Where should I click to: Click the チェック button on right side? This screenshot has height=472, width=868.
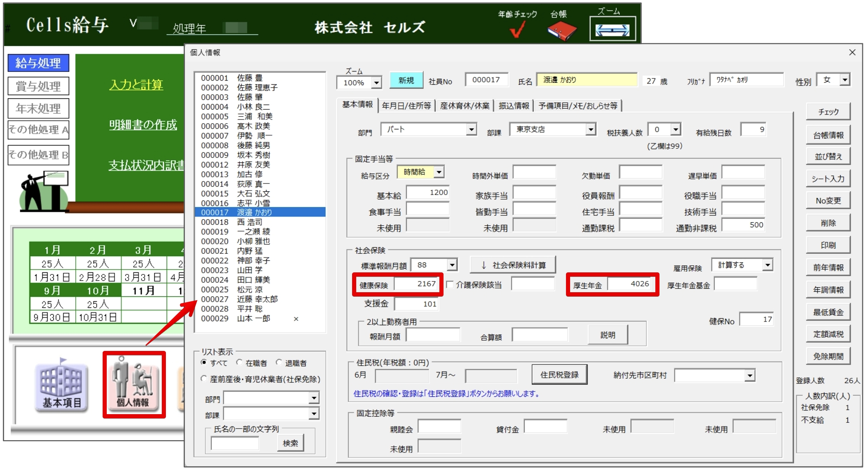tap(828, 112)
